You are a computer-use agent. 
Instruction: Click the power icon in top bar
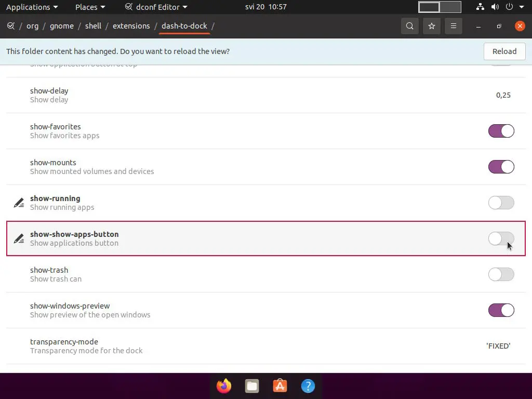509,7
